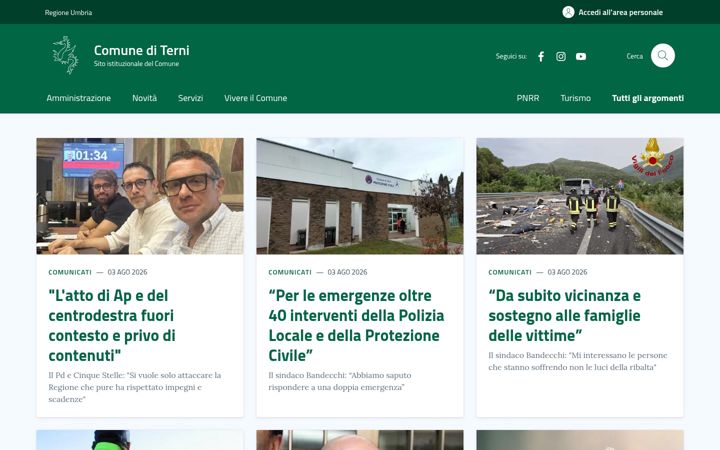The width and height of the screenshot is (720, 450).
Task: Click the 03 AGO 2026 date on famiglie delle vittime card
Action: [567, 272]
